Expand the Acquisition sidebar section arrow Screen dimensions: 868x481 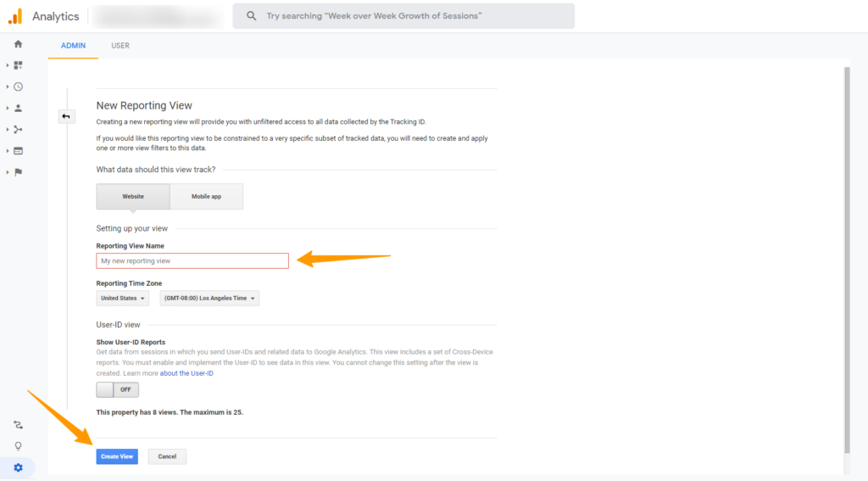tap(7, 130)
